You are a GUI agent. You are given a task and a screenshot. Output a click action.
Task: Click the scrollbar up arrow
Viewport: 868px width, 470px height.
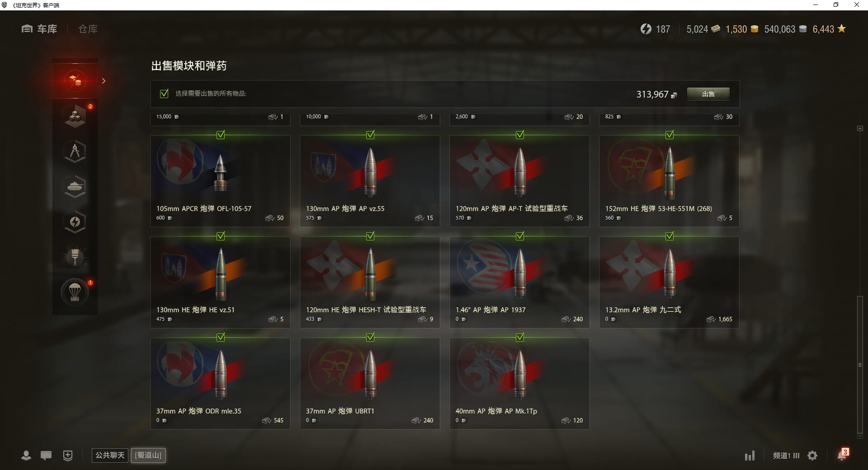coord(860,129)
